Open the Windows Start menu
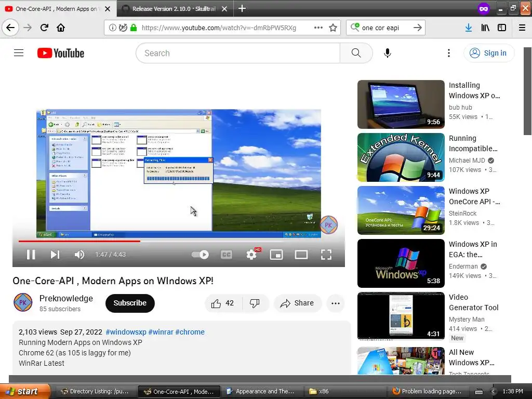The image size is (532, 399). click(x=25, y=391)
